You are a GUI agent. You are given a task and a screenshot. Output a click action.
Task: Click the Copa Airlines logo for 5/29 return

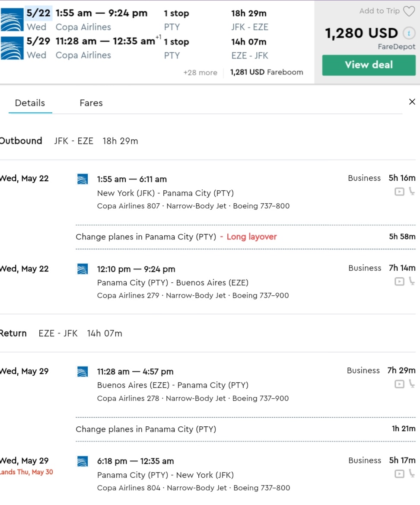(12, 48)
